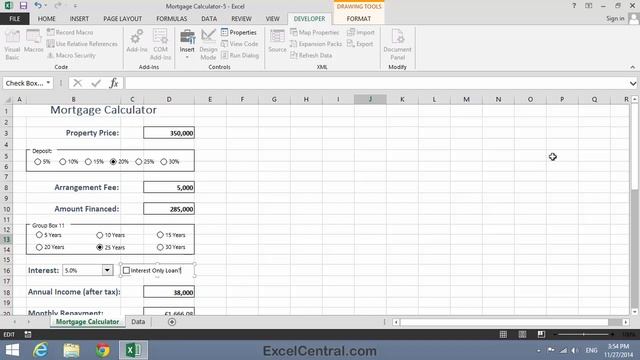Open Insert Function dialog
Screen dimensions: 640x360
coord(114,83)
